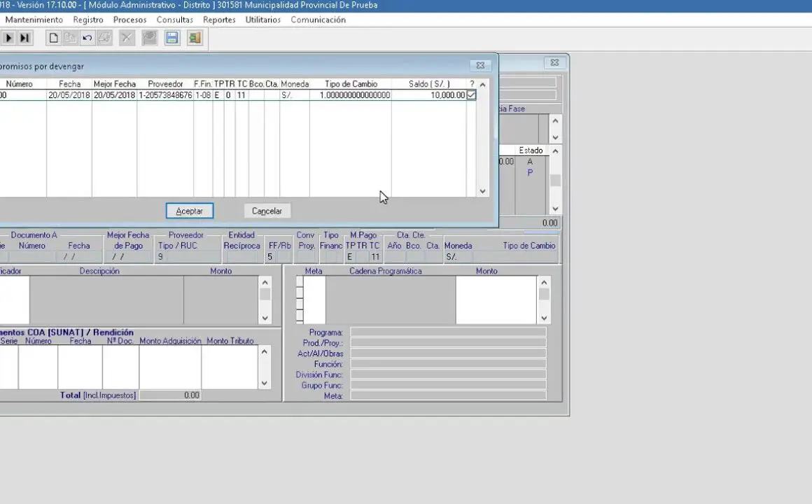Click the Total Incl.Impuestos field 0.00
The width and height of the screenshot is (812, 504).
(x=170, y=395)
